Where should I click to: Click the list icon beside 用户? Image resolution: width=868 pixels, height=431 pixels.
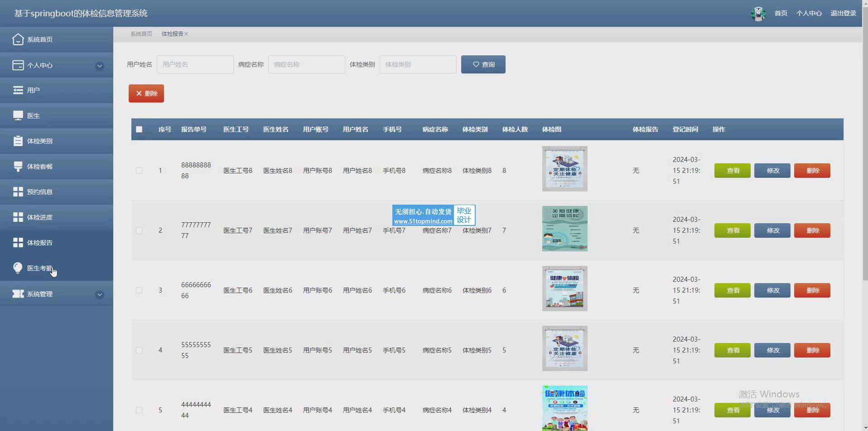pos(18,90)
